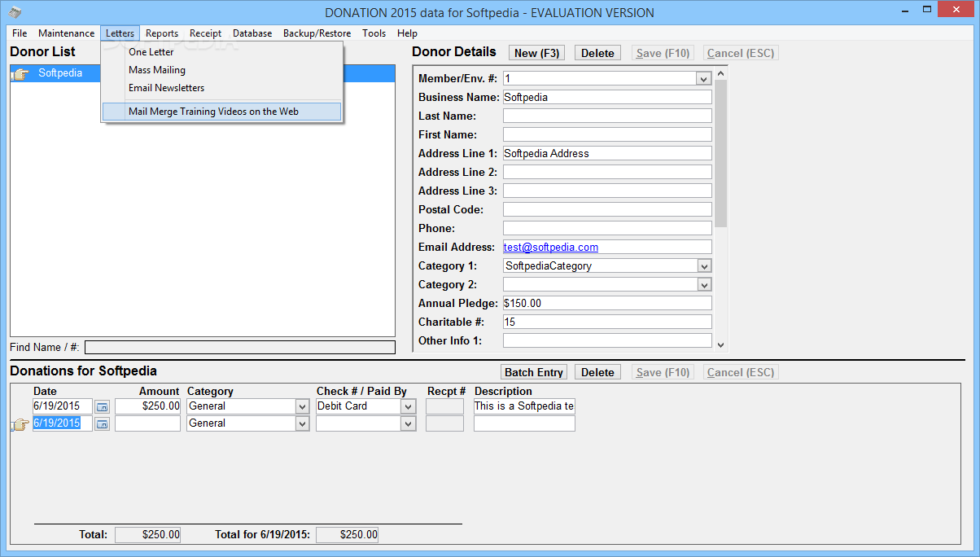Click the Address Line 2 field
The height and width of the screenshot is (557, 980).
pyautogui.click(x=607, y=172)
